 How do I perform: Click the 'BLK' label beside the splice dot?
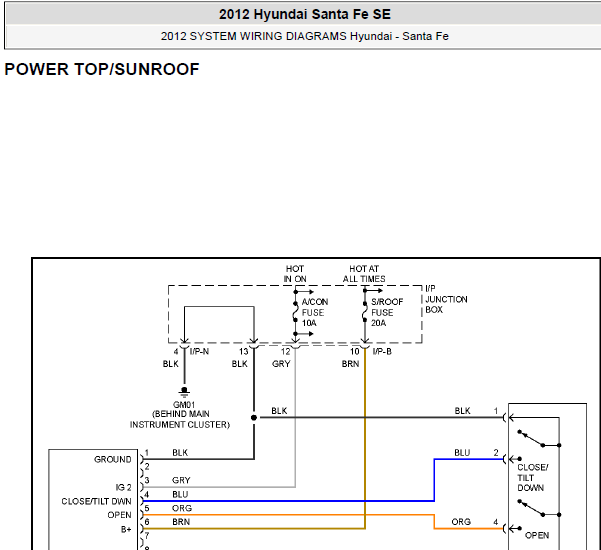point(279,411)
